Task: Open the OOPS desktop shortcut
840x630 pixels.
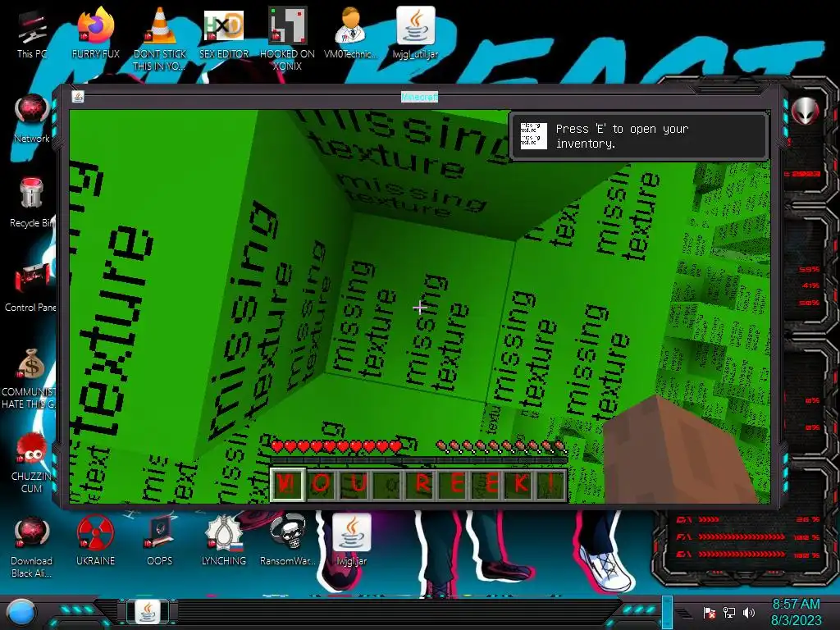Action: tap(160, 541)
